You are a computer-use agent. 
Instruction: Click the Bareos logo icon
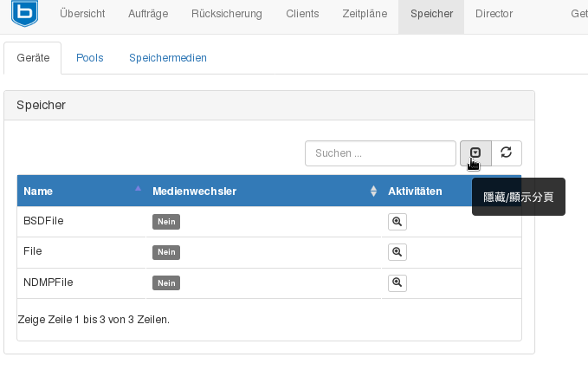[23, 14]
